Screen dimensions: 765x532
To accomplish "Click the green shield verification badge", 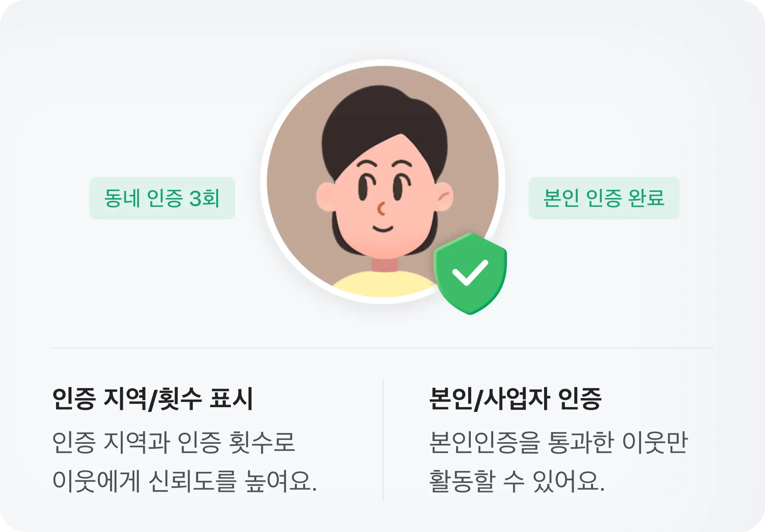I will point(470,274).
